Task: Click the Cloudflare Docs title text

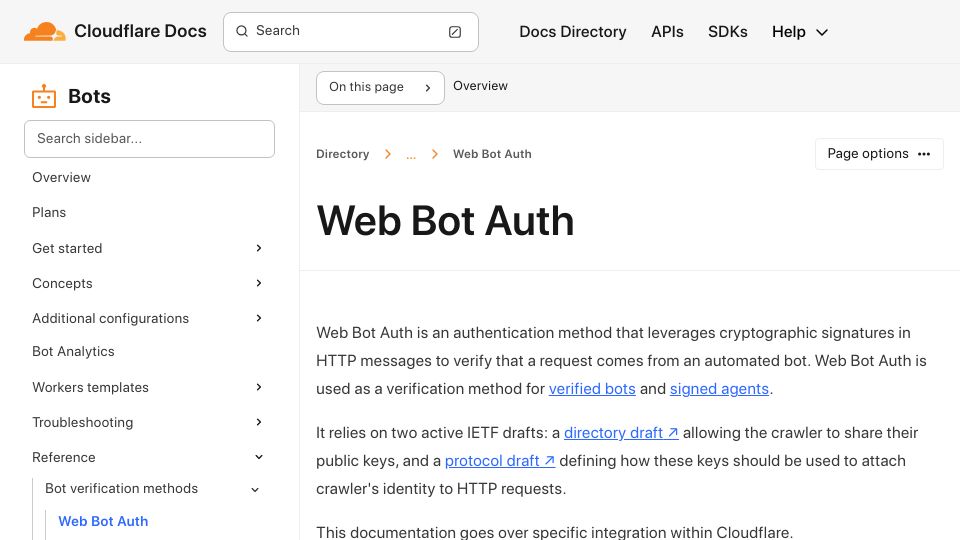Action: click(x=140, y=31)
